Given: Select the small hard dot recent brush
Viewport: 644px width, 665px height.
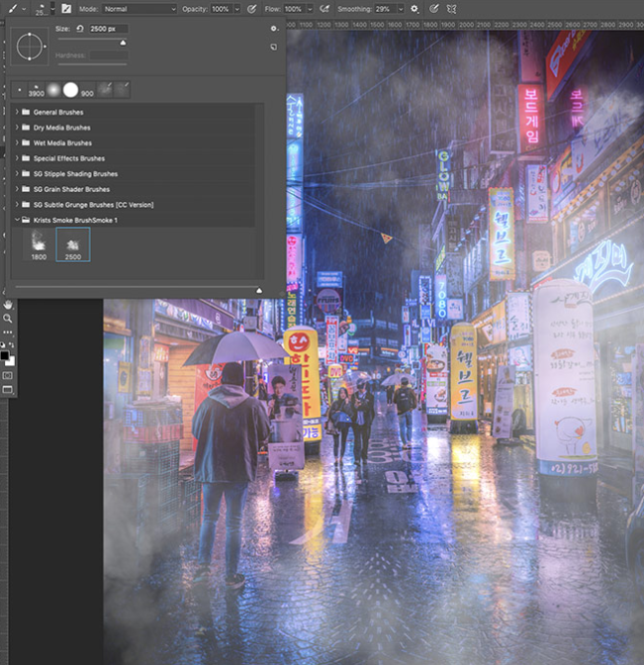Looking at the screenshot, I should 20,90.
